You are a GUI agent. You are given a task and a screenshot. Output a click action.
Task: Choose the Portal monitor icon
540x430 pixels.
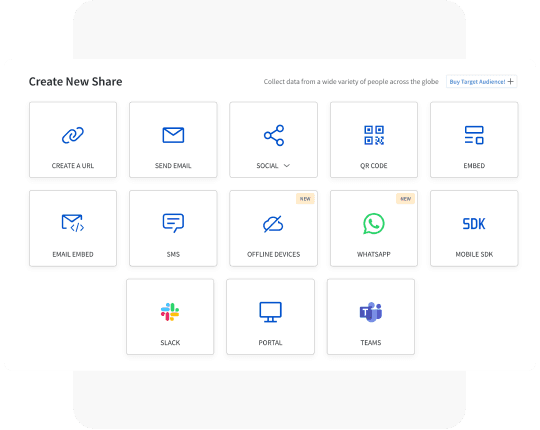[x=270, y=312]
